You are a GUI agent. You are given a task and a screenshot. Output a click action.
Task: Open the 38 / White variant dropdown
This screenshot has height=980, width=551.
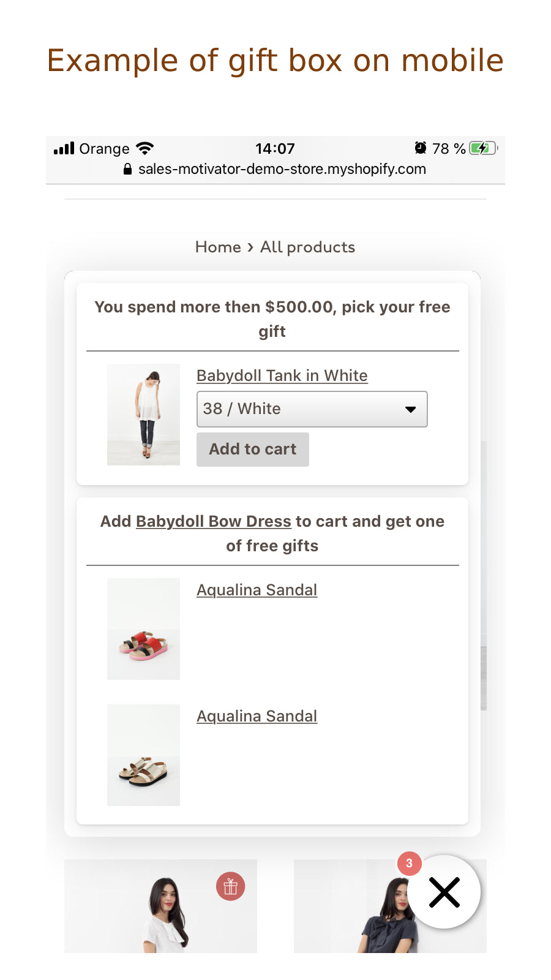point(312,409)
